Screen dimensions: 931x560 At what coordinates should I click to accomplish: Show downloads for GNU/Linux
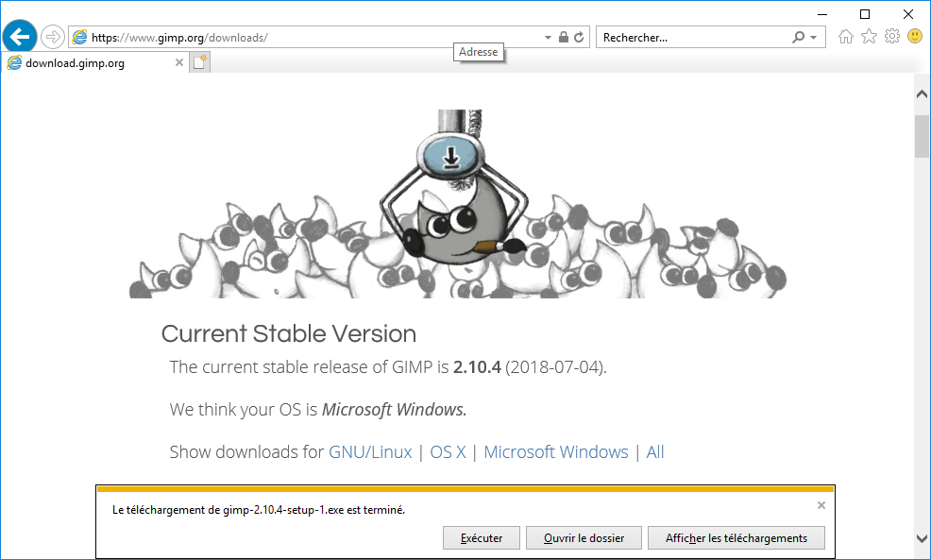[x=370, y=452]
